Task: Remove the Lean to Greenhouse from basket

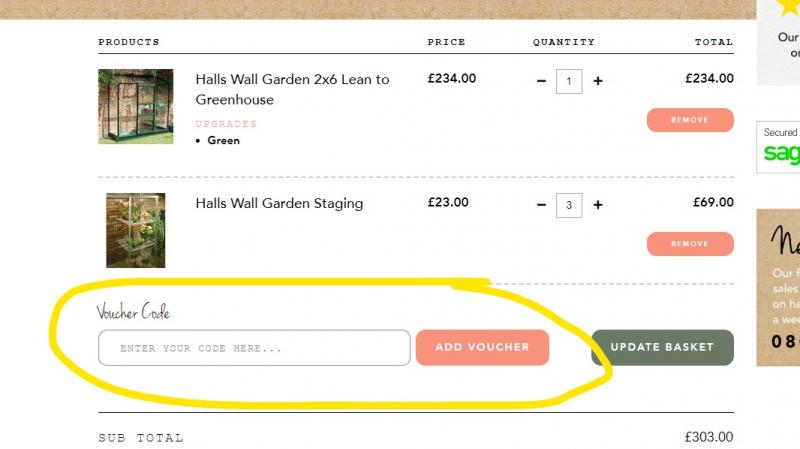Action: point(690,120)
